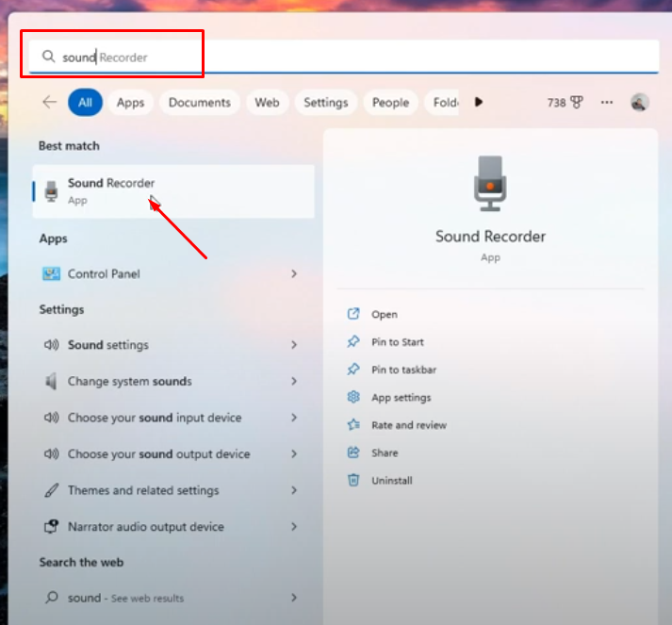This screenshot has width=672, height=625.
Task: Click the Narrator audio output device icon
Action: point(52,526)
